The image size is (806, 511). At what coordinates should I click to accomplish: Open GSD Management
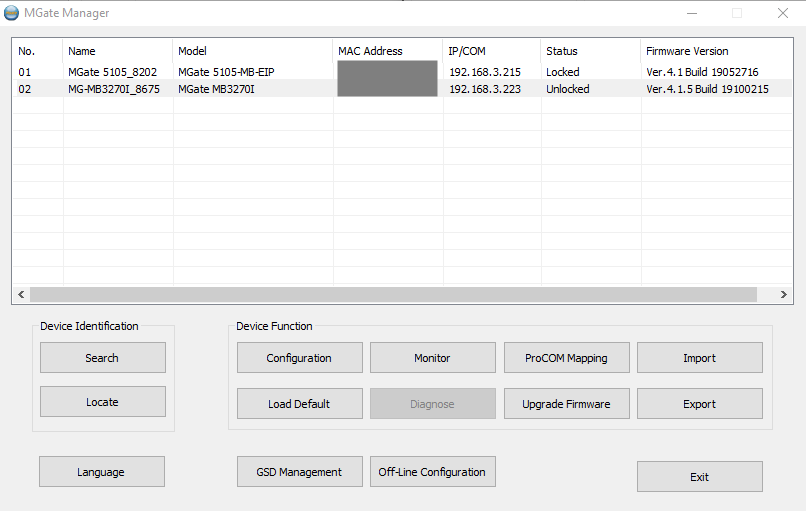click(x=300, y=472)
